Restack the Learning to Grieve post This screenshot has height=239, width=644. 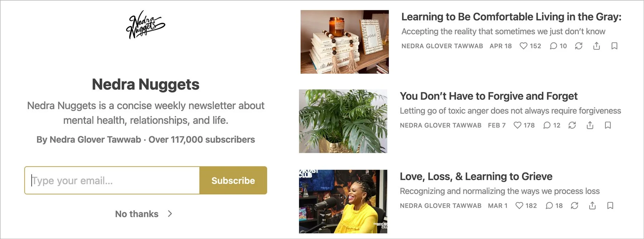(x=575, y=205)
